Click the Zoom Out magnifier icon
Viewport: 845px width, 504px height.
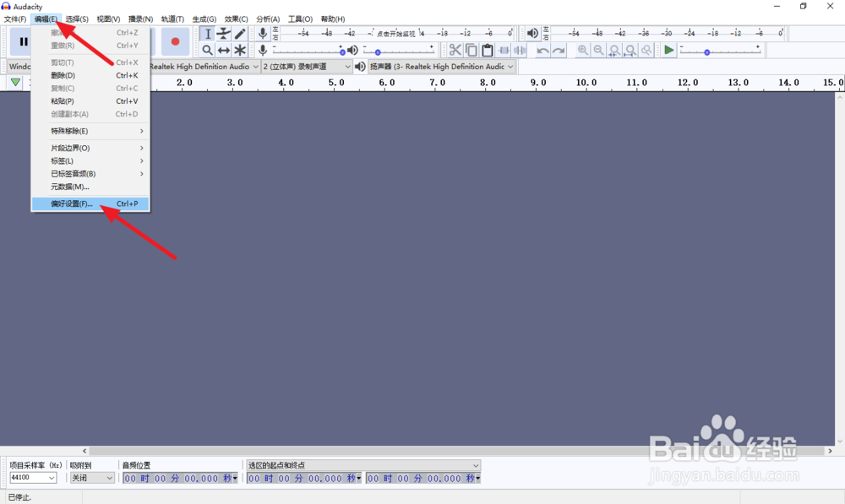coord(599,50)
